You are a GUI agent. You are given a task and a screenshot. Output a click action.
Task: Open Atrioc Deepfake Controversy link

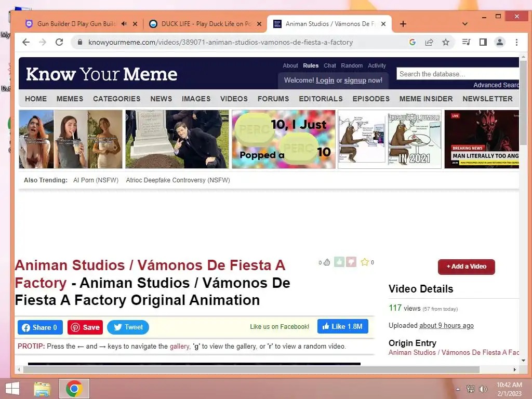[x=178, y=180]
